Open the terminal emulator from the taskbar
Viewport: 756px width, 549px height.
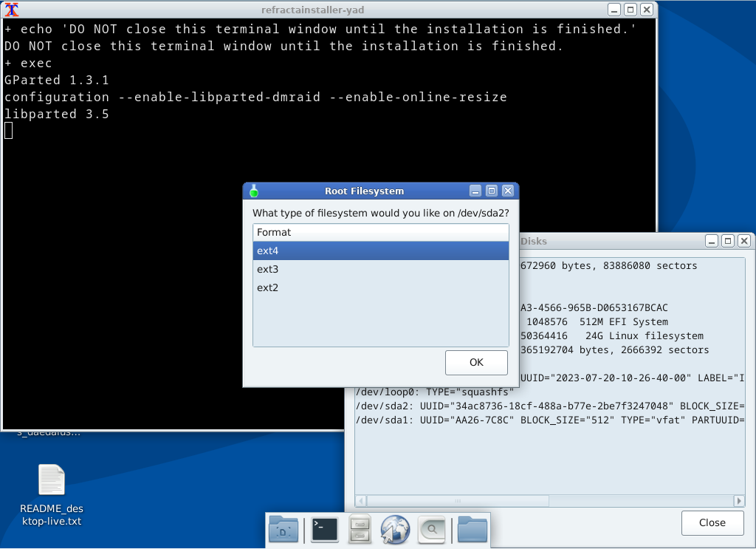pyautogui.click(x=324, y=529)
